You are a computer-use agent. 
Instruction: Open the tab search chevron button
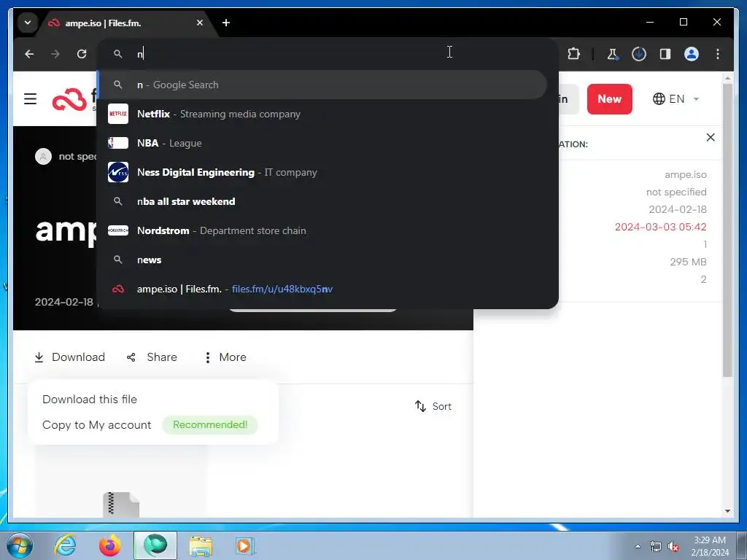(28, 23)
